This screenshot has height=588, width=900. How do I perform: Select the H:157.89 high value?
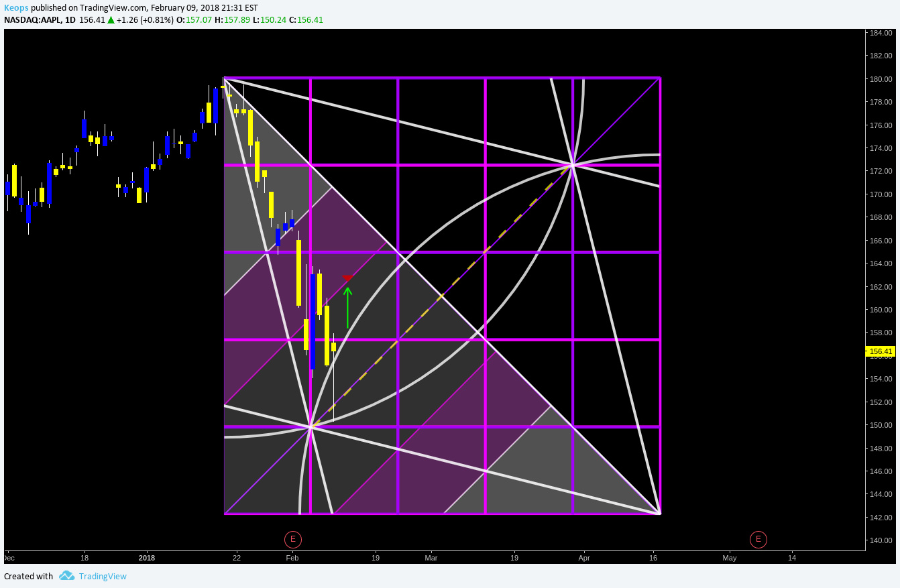pos(232,19)
